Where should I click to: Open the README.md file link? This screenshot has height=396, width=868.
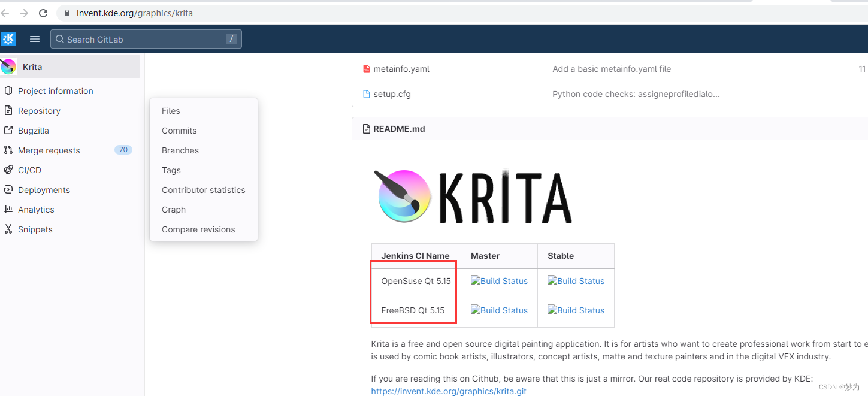pos(399,129)
